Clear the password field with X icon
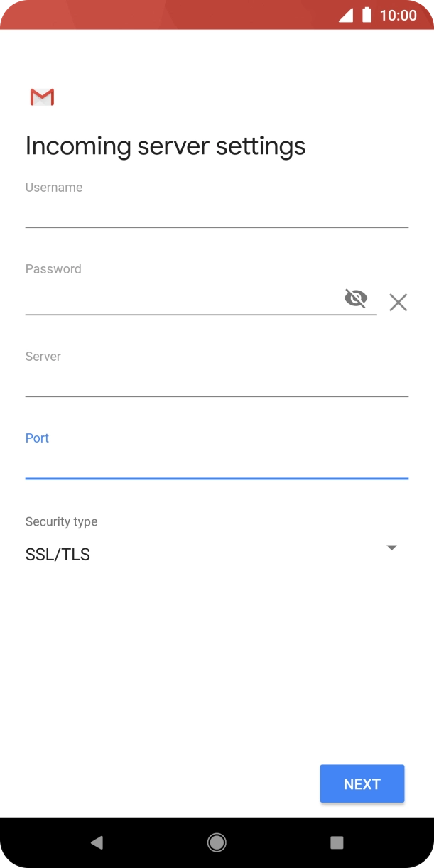 pos(398,303)
